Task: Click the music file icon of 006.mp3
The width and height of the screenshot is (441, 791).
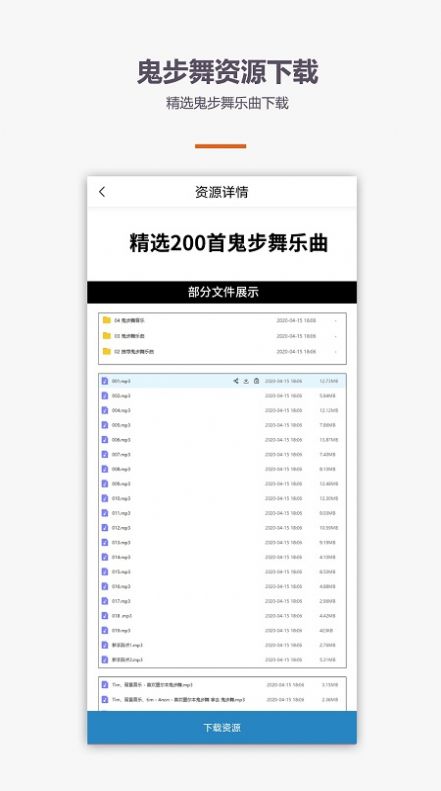Action: coord(105,439)
